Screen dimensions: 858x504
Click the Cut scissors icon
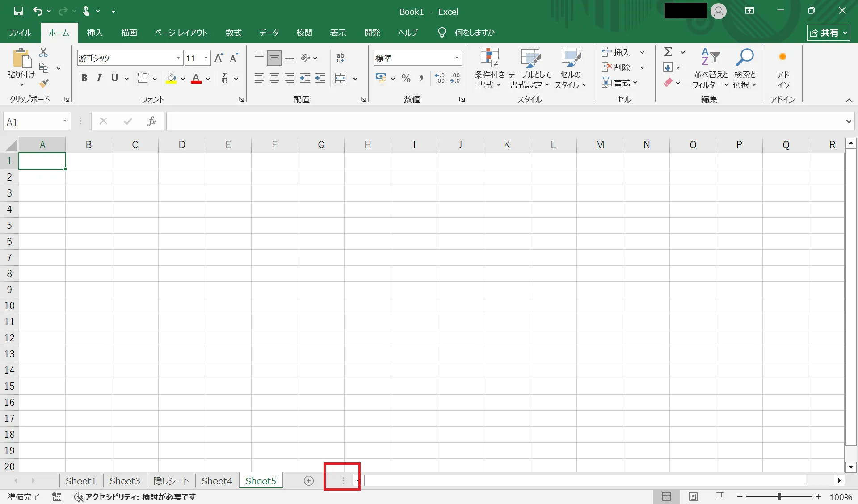click(x=43, y=53)
